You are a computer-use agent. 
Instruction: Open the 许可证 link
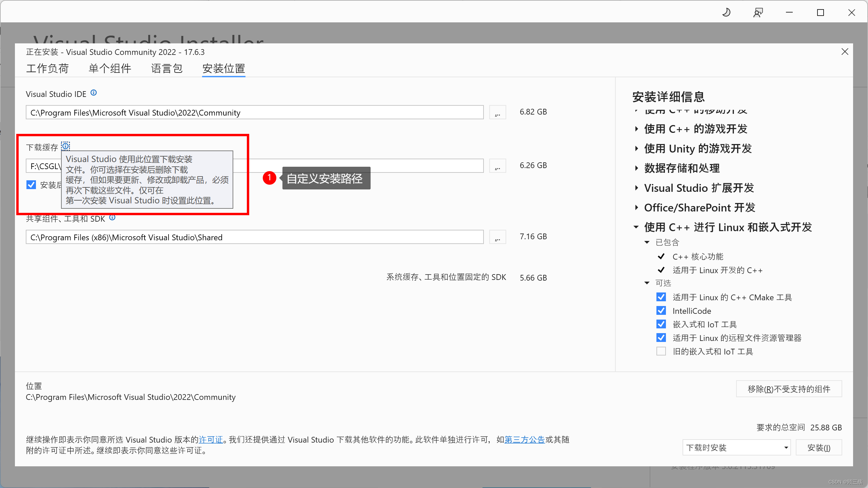pyautogui.click(x=211, y=440)
